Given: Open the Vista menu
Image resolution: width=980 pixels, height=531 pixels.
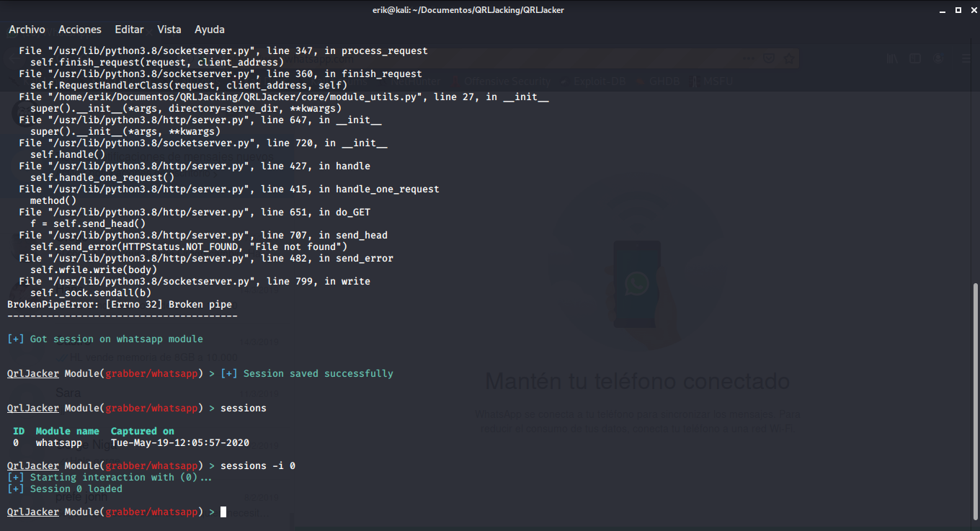Looking at the screenshot, I should (169, 30).
